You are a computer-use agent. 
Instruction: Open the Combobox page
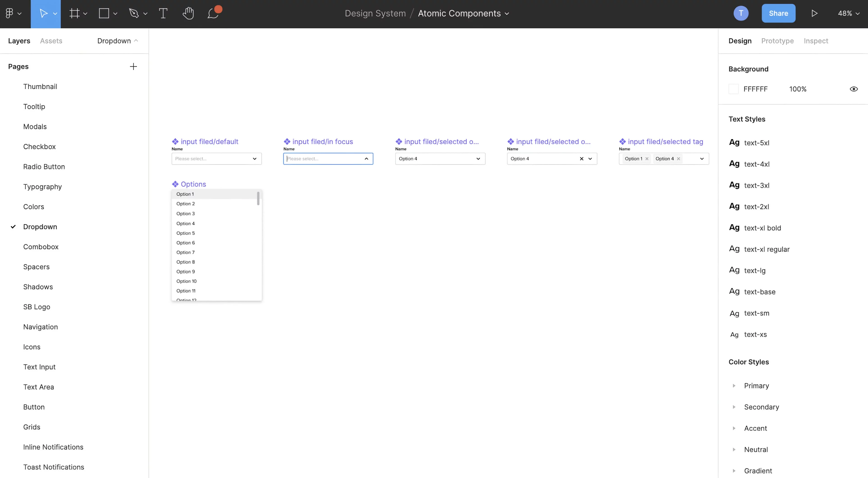pos(41,247)
